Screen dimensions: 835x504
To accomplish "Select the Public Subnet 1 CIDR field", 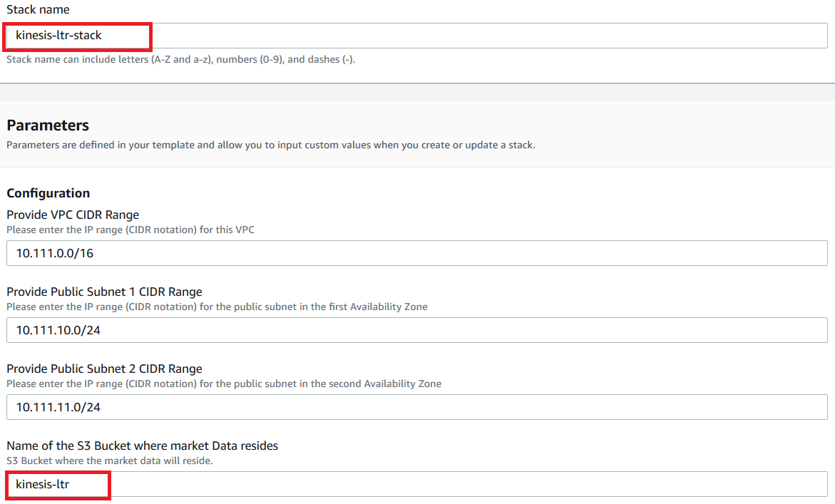I will [417, 330].
